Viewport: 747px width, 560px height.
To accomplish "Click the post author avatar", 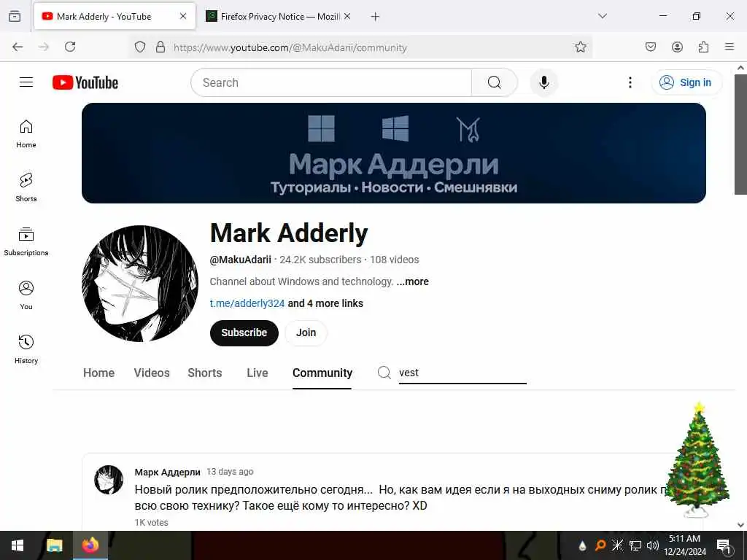I will 109,480.
